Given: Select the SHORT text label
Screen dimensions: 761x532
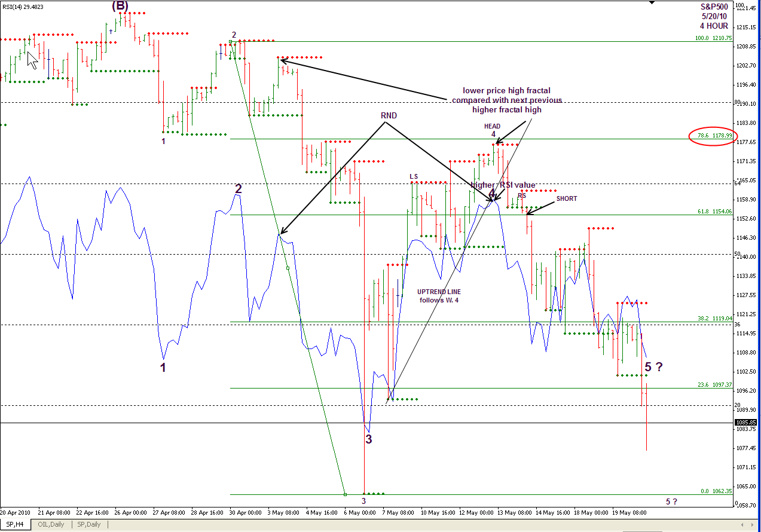Looking at the screenshot, I should tap(567, 198).
